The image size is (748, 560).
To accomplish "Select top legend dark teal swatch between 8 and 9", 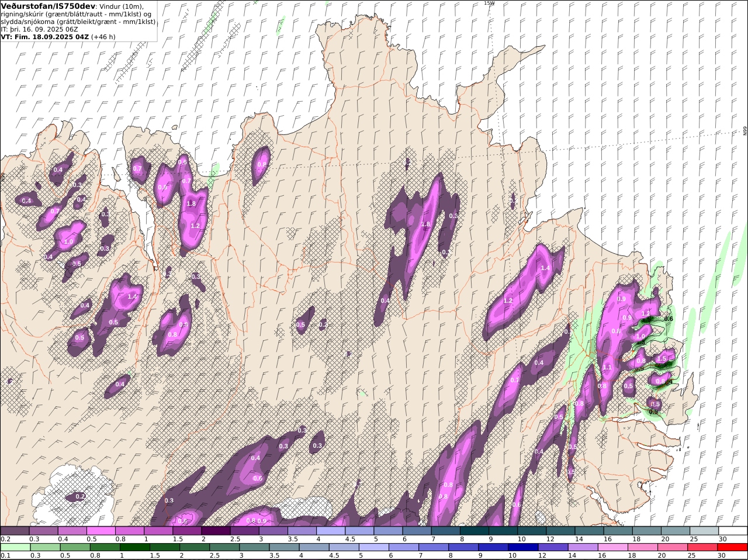I will pos(475,531).
